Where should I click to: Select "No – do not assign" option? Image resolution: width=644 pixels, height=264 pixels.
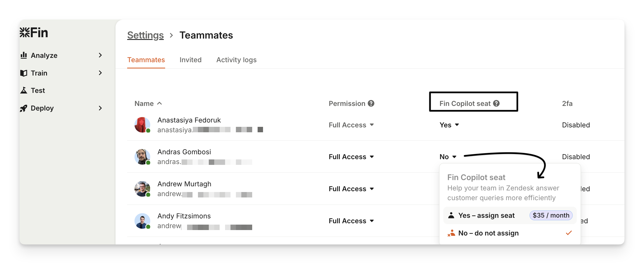(x=488, y=233)
